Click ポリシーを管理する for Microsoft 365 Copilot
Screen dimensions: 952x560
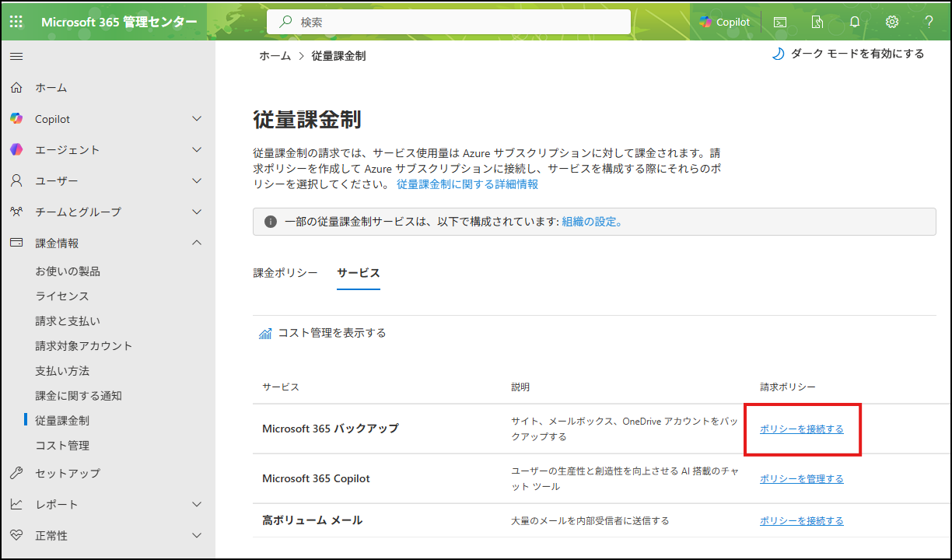[801, 479]
